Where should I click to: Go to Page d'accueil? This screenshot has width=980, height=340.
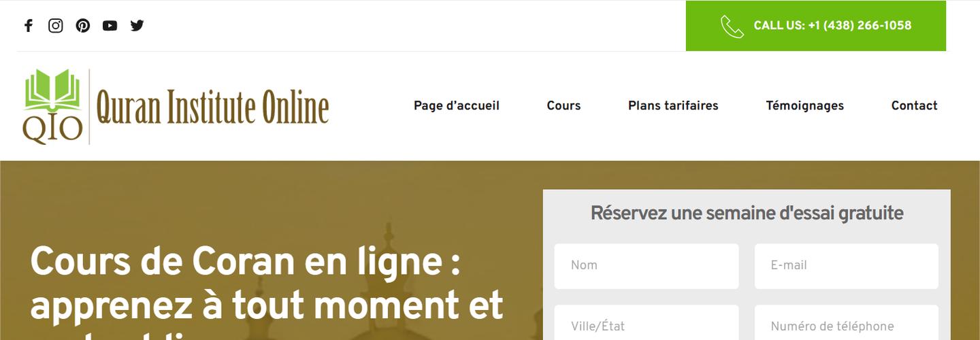(457, 105)
